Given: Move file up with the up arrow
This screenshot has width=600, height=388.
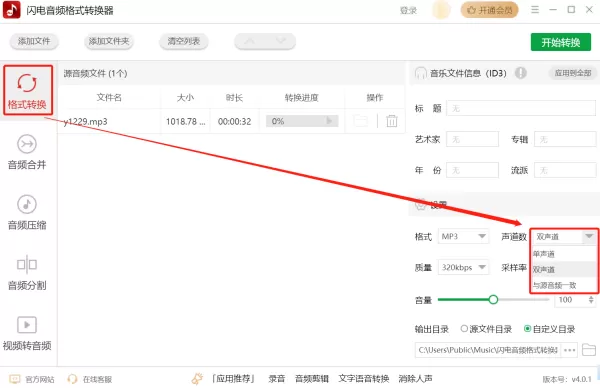Looking at the screenshot, I should click(x=249, y=41).
